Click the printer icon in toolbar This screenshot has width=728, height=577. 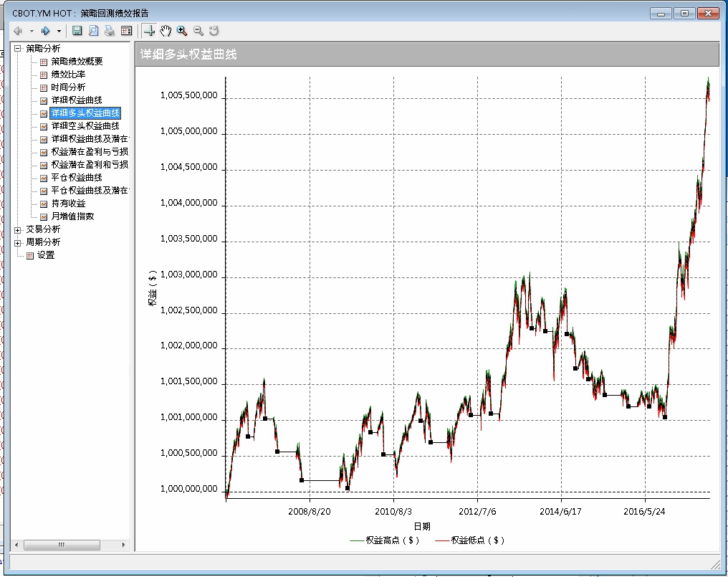coord(110,31)
